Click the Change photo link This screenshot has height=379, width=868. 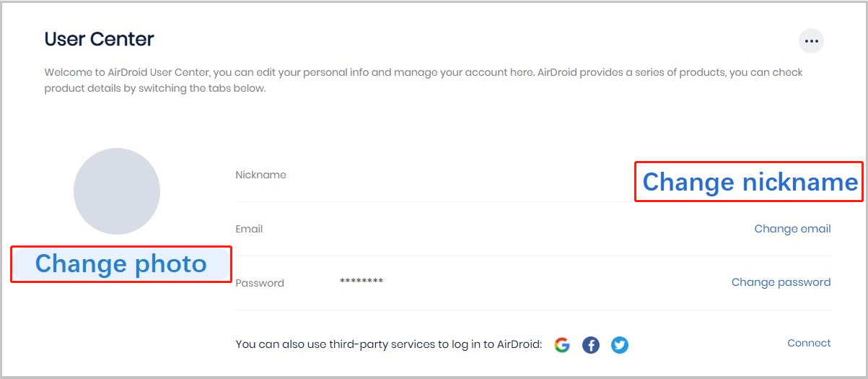[120, 264]
